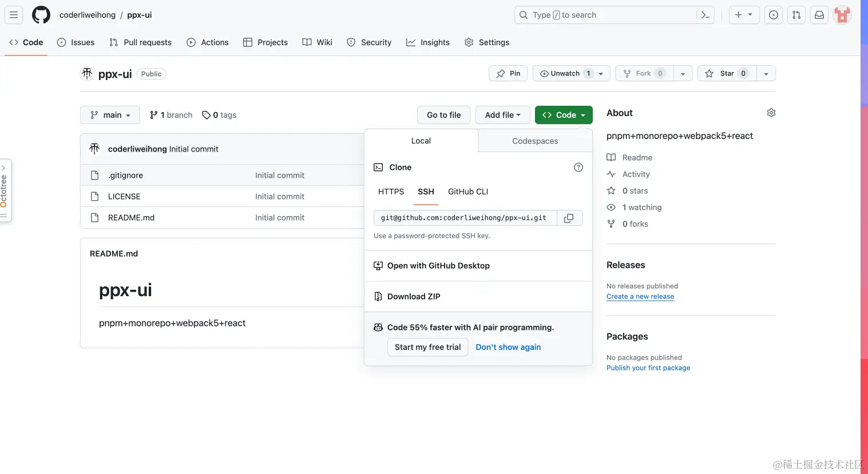Open the command palette icon in search bar
This screenshot has width=868, height=474.
tap(705, 15)
